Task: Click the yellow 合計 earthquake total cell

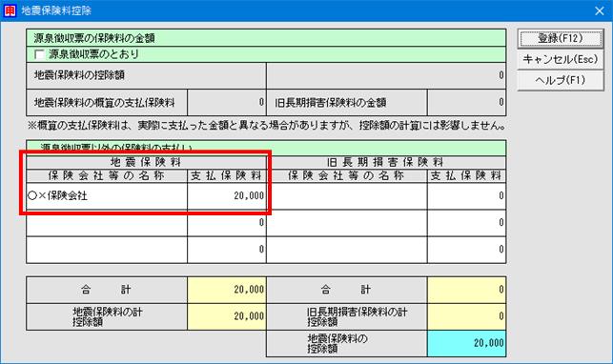Action: (227, 290)
